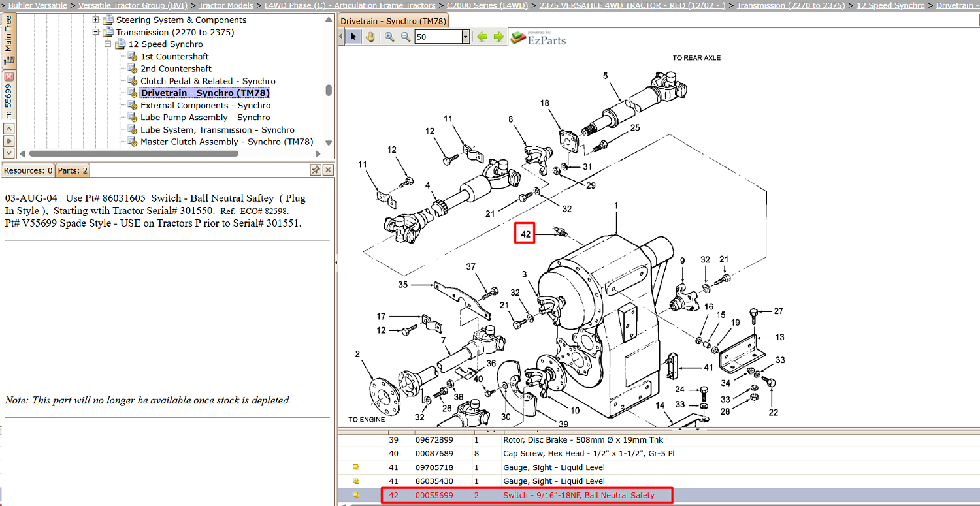Image resolution: width=980 pixels, height=506 pixels.
Task: Click the Lube Pump Assembly page icon
Action: click(133, 118)
